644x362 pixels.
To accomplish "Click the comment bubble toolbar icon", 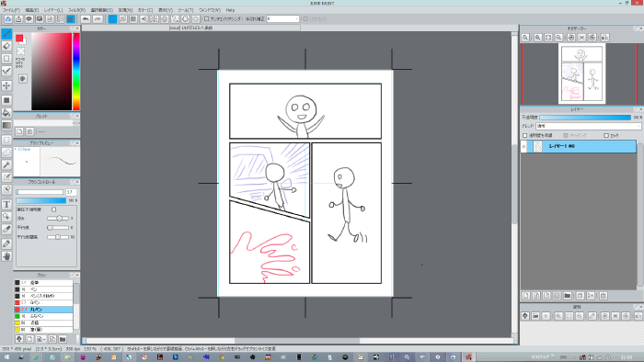I will click(x=29, y=19).
